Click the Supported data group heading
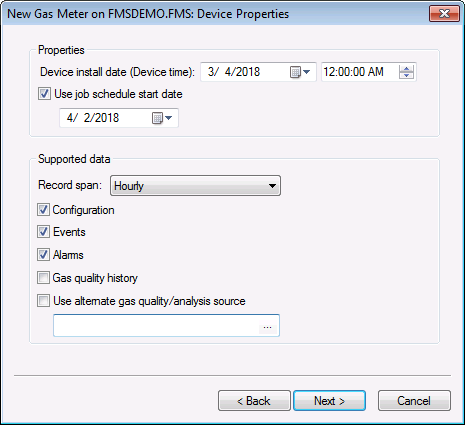 click(x=74, y=159)
